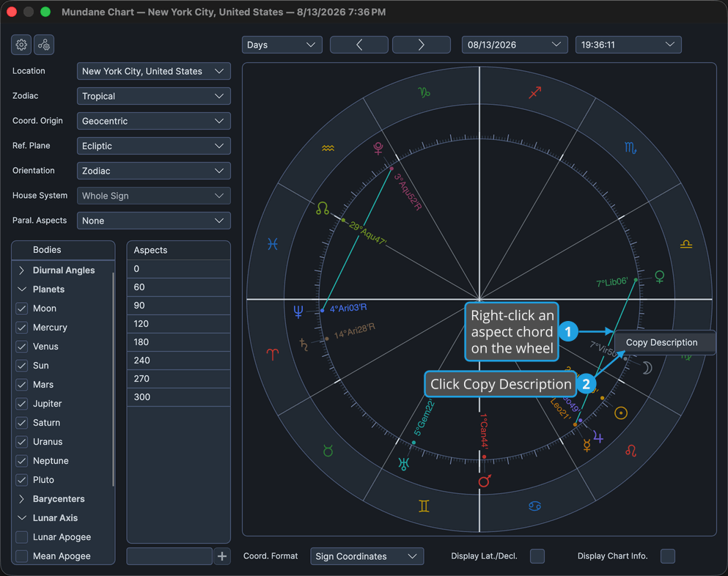Uncheck the Pluto body checkbox
The height and width of the screenshot is (576, 728).
[x=22, y=479]
